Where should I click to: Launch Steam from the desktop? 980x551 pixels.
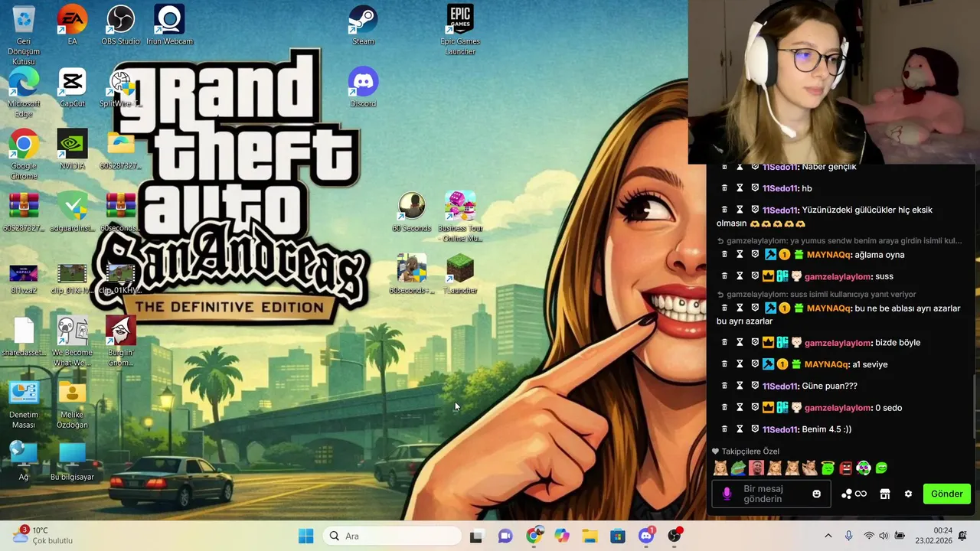point(363,24)
